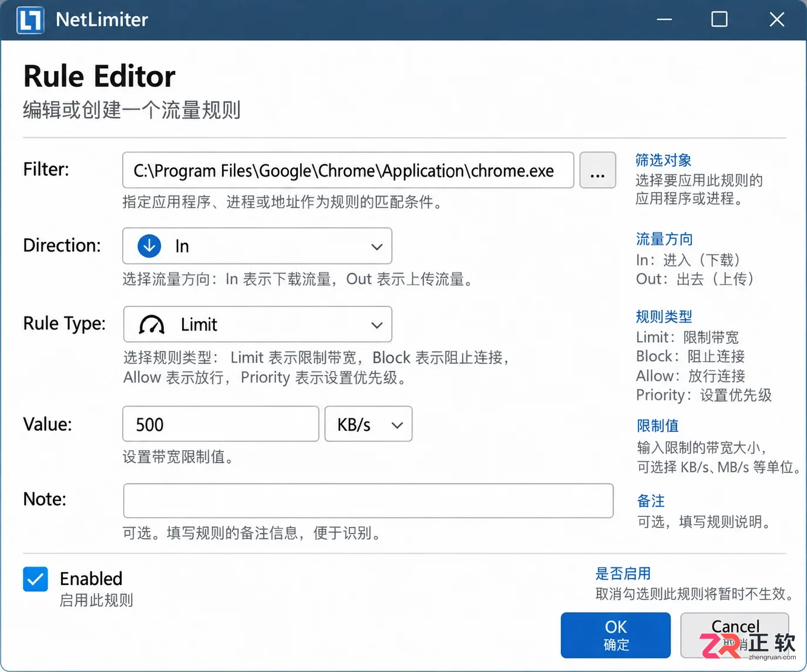Click the Value: label
This screenshot has height=672, width=807.
click(x=47, y=424)
